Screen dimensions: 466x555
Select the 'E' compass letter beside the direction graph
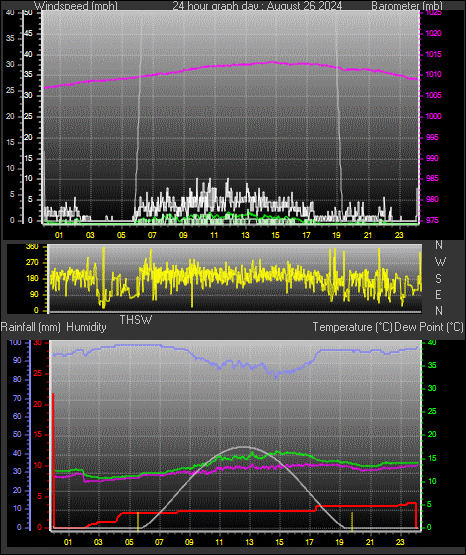(438, 294)
